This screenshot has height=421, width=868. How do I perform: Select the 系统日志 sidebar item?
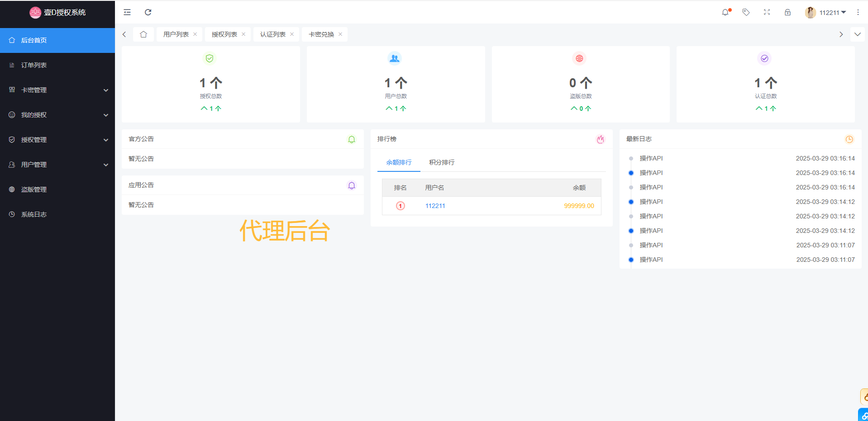[34, 214]
